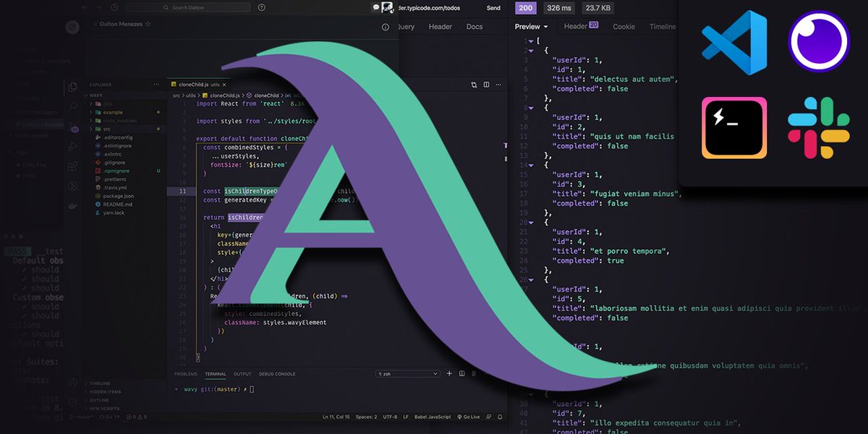Click the split terminal icon
This screenshot has width=868, height=434.
coord(461,373)
